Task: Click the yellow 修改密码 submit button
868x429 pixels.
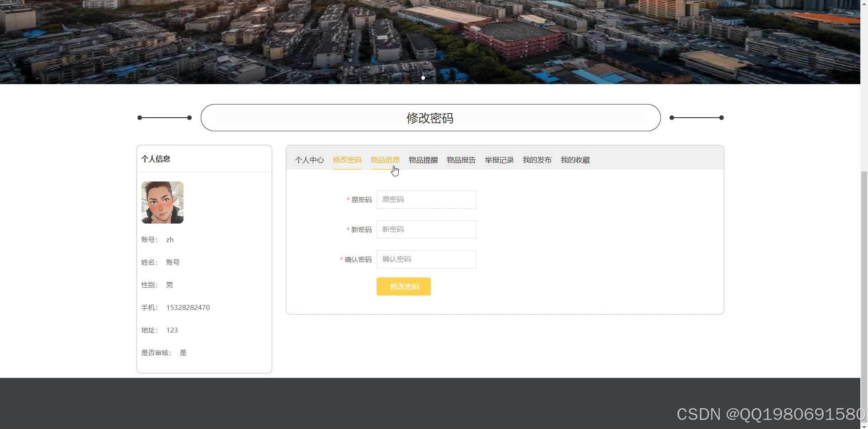Action: click(x=403, y=286)
